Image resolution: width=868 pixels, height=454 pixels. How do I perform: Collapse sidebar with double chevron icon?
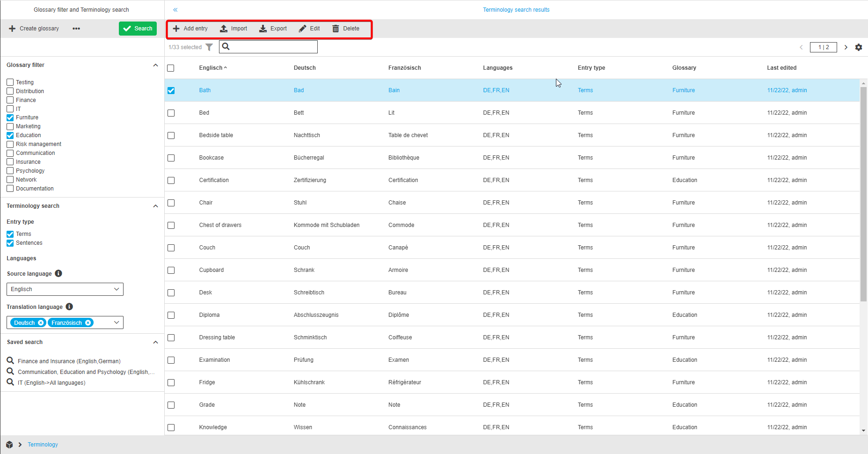point(175,10)
